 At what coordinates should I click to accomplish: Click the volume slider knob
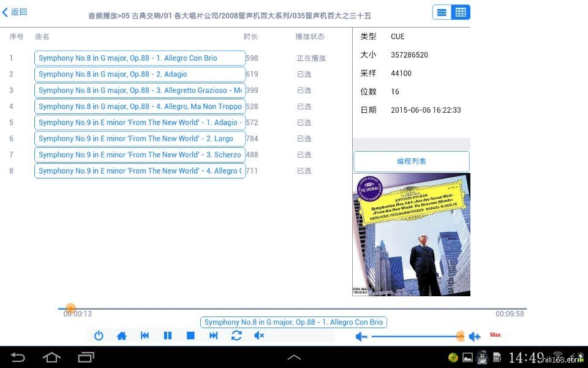(x=461, y=335)
